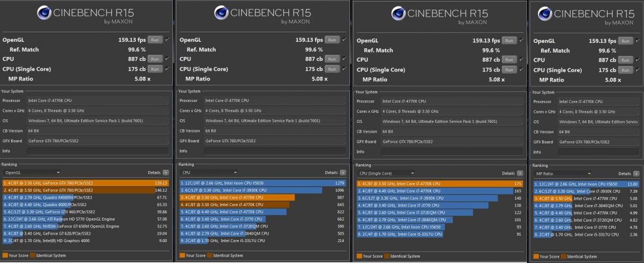Click the GFX Board field in the CPU ranking panel
This screenshot has height=263, width=644.
[x=274, y=141]
